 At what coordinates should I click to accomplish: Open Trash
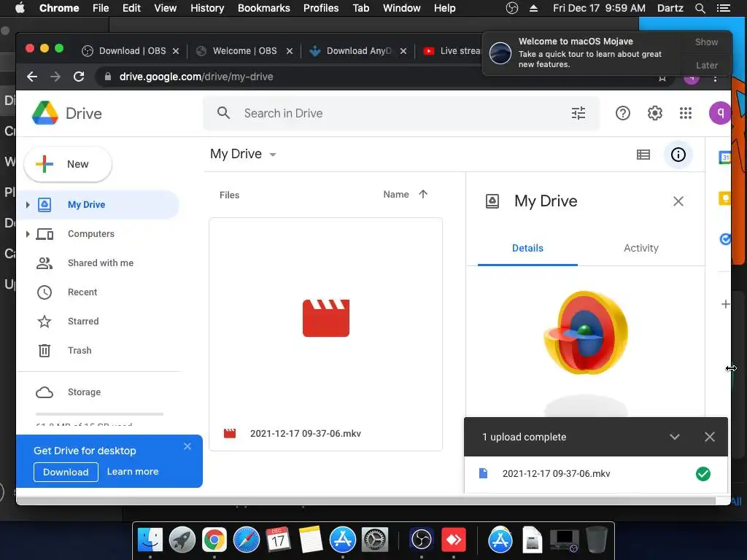point(80,351)
